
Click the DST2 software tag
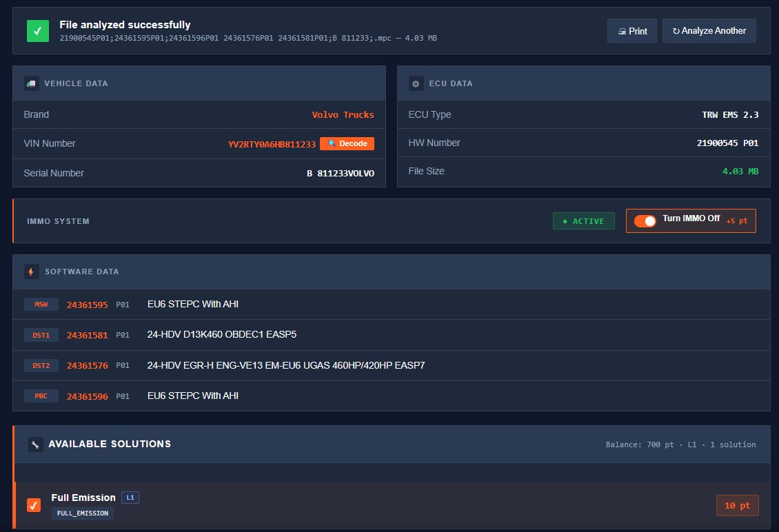[41, 366]
